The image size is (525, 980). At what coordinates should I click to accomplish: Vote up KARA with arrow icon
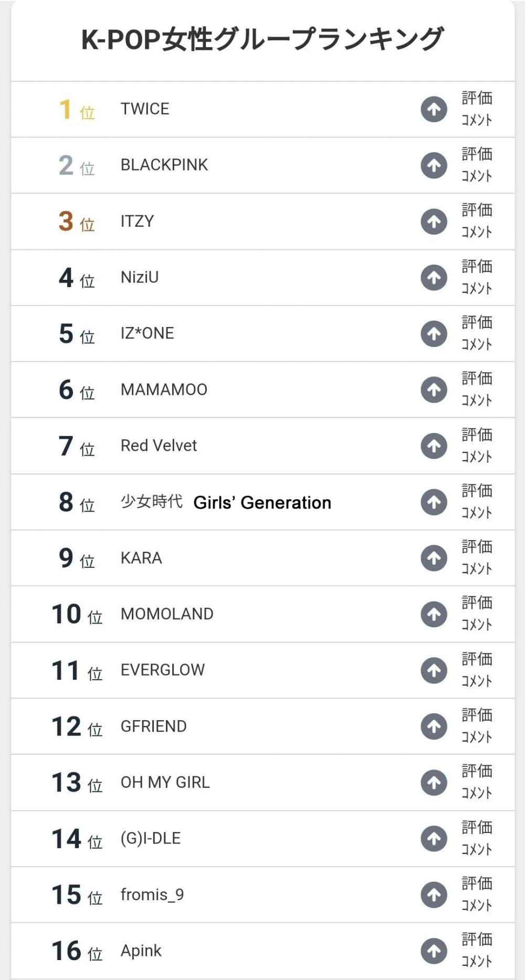434,558
